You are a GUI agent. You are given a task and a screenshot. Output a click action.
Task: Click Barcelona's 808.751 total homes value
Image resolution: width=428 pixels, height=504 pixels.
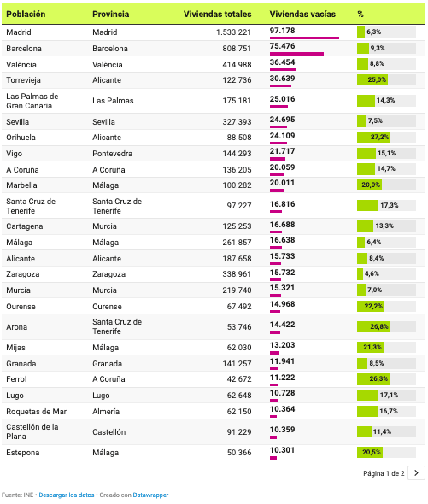point(237,49)
